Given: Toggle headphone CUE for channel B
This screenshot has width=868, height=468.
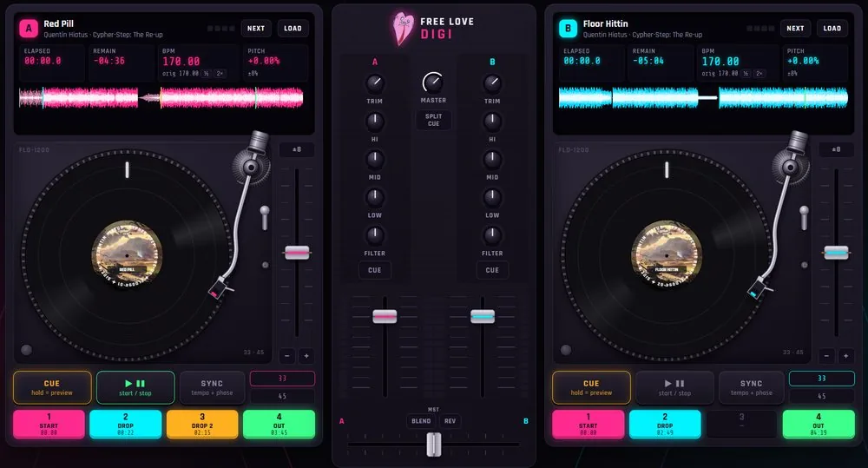Looking at the screenshot, I should (x=492, y=270).
